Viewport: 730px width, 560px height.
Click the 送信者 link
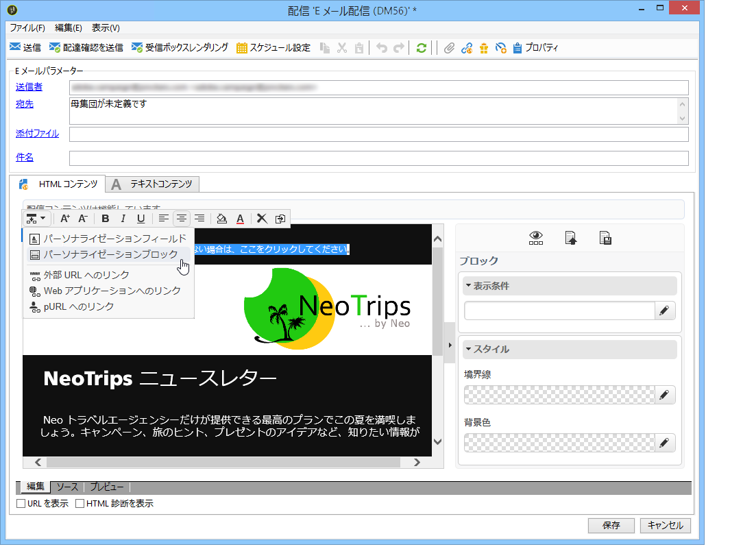[x=29, y=87]
